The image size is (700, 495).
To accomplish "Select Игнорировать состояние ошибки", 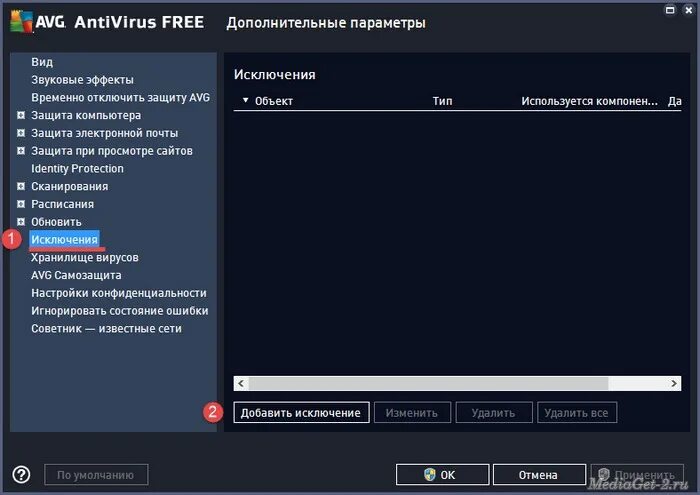I will point(120,311).
